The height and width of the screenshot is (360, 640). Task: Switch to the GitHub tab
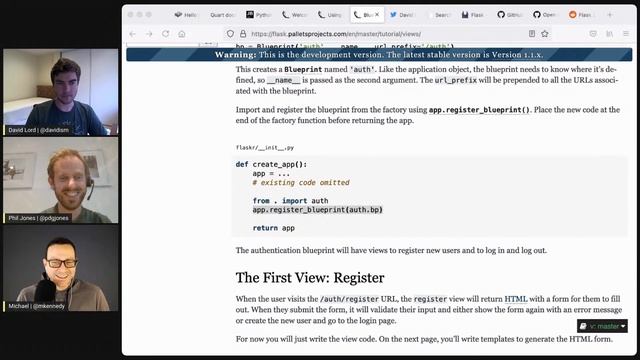(509, 15)
